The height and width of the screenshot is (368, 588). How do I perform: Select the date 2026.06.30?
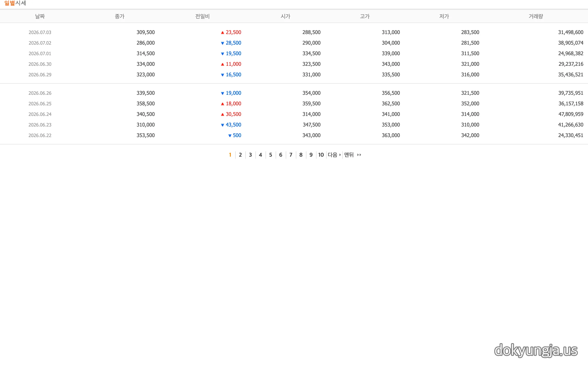(x=40, y=64)
